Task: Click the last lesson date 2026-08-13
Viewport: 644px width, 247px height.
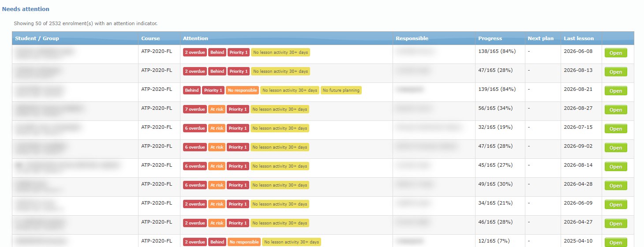Action: (x=579, y=70)
